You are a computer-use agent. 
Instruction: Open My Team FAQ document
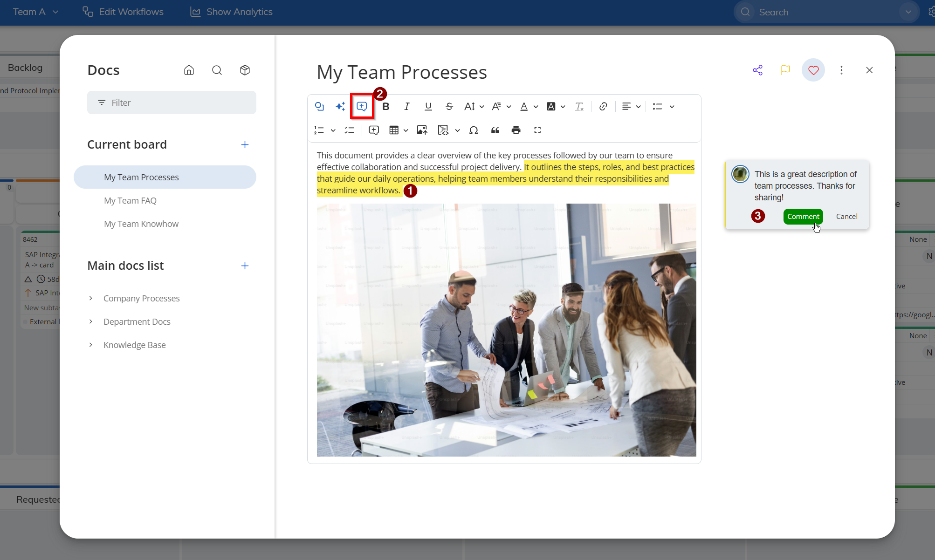130,201
